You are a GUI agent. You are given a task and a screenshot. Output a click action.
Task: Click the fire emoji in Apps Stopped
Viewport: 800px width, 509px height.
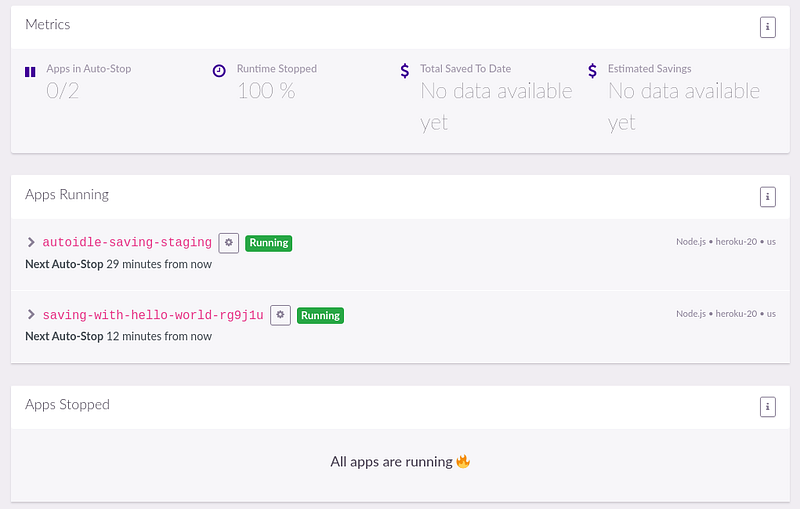pos(463,462)
